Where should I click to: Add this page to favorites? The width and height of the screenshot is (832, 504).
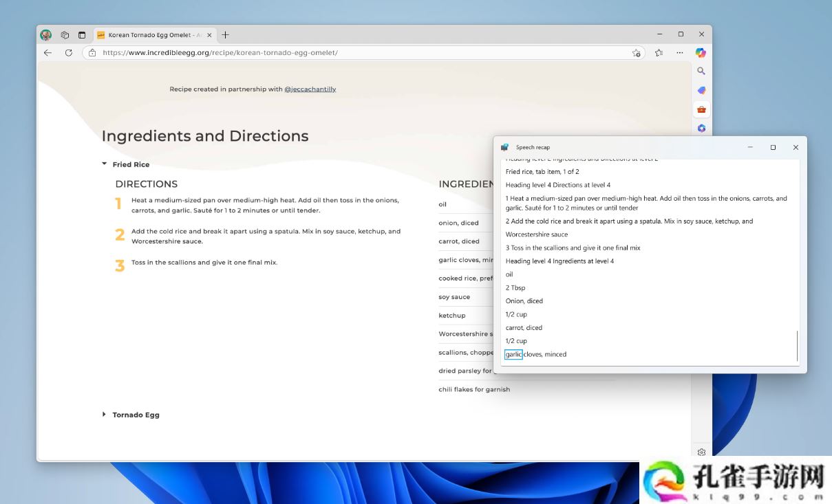tap(637, 53)
